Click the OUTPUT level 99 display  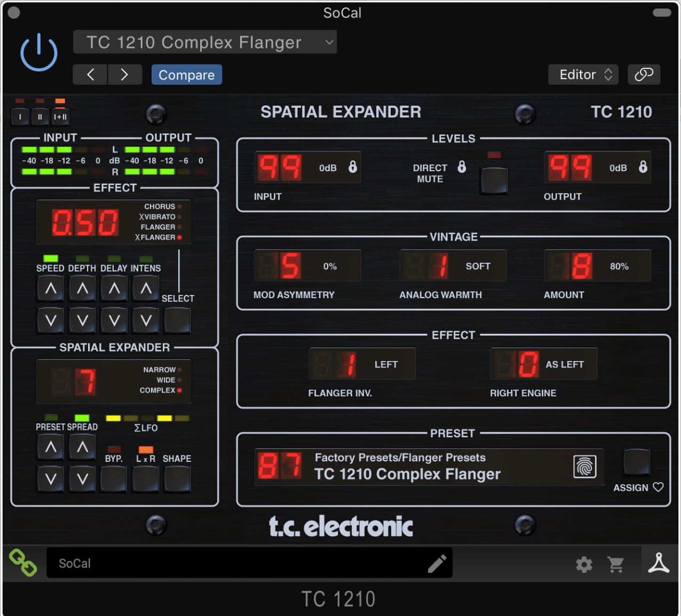(597, 167)
